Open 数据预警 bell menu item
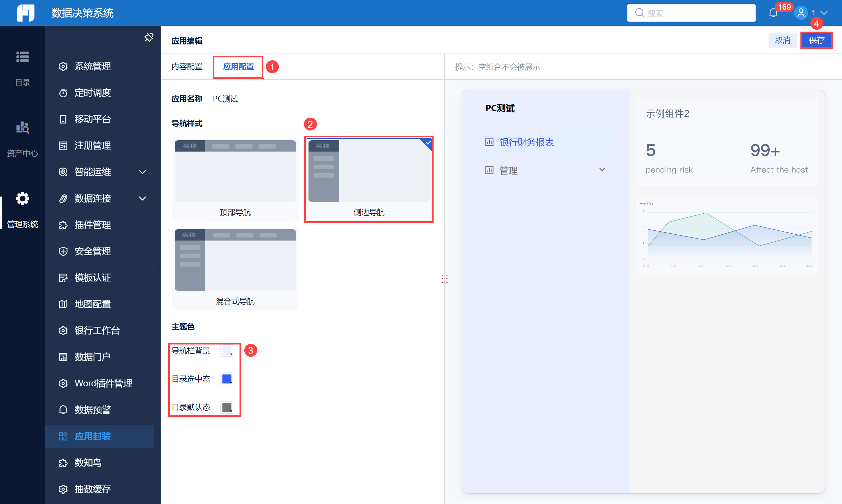 (93, 410)
